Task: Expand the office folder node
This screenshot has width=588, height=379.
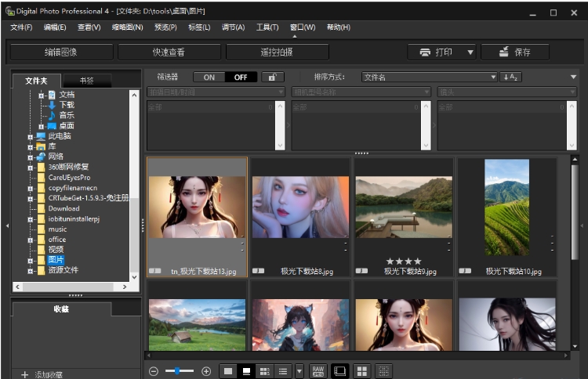Action: tap(31, 240)
